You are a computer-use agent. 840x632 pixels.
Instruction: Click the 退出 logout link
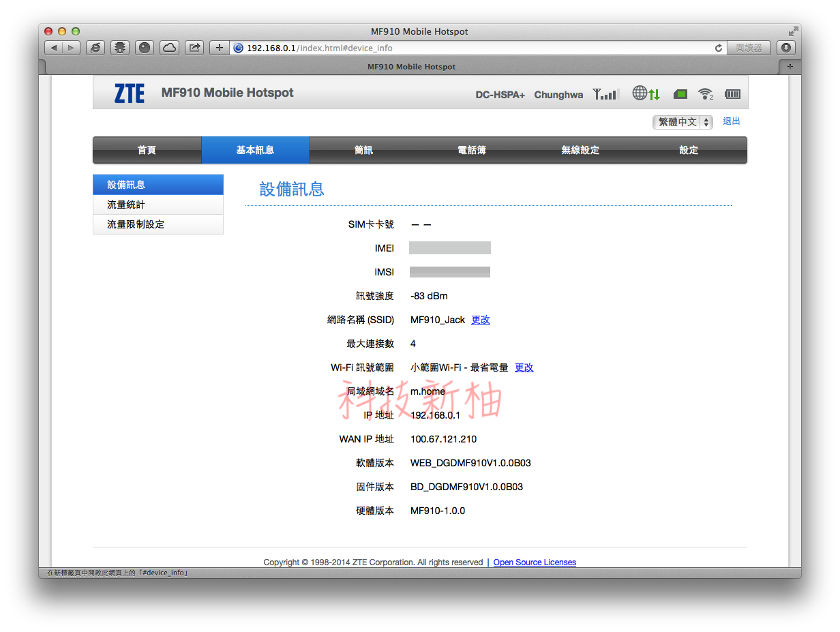pos(732,121)
